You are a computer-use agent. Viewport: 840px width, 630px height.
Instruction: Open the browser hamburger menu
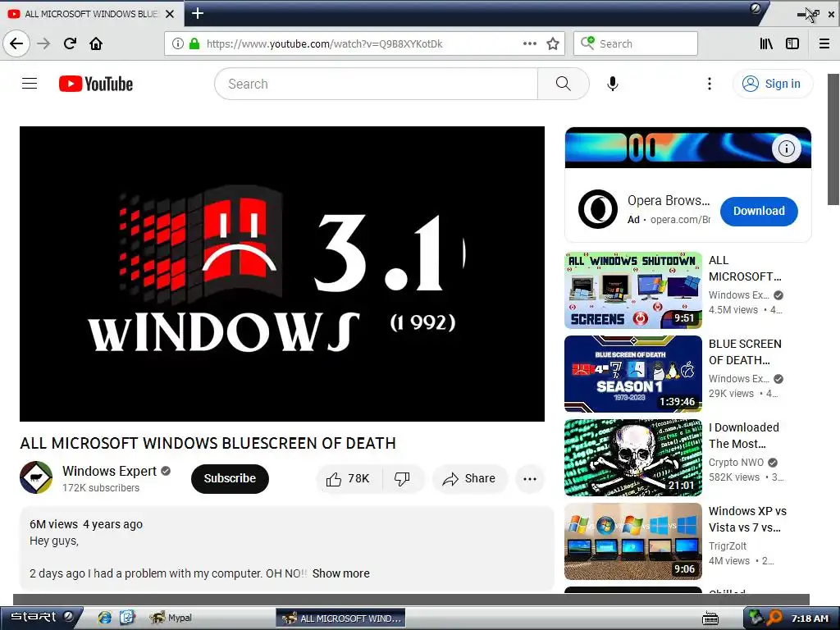pyautogui.click(x=824, y=43)
